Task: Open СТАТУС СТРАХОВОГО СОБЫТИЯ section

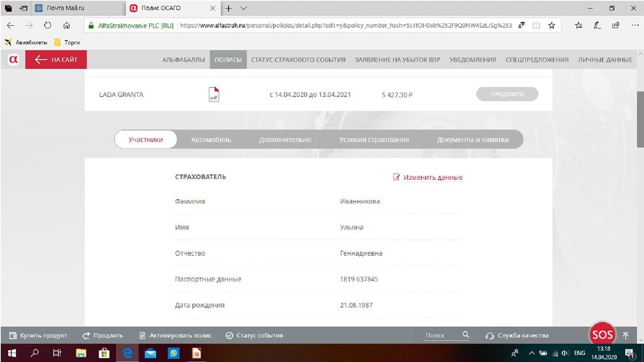Action: 298,60
